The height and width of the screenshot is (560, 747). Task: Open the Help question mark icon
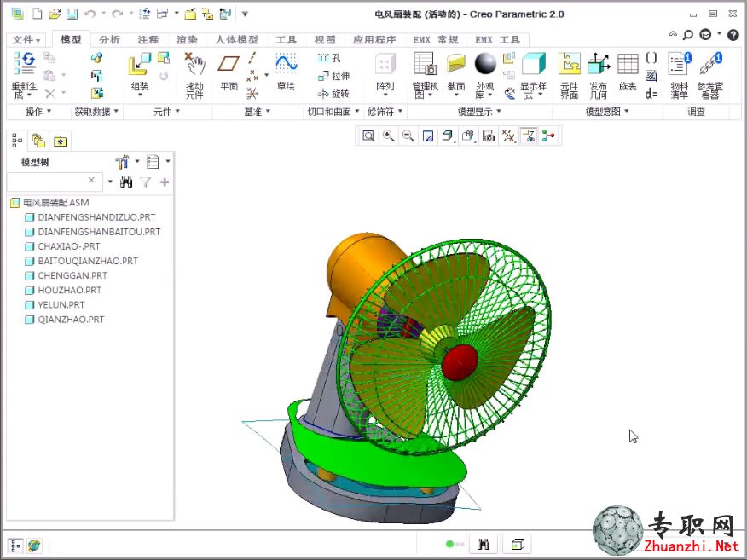pyautogui.click(x=733, y=34)
